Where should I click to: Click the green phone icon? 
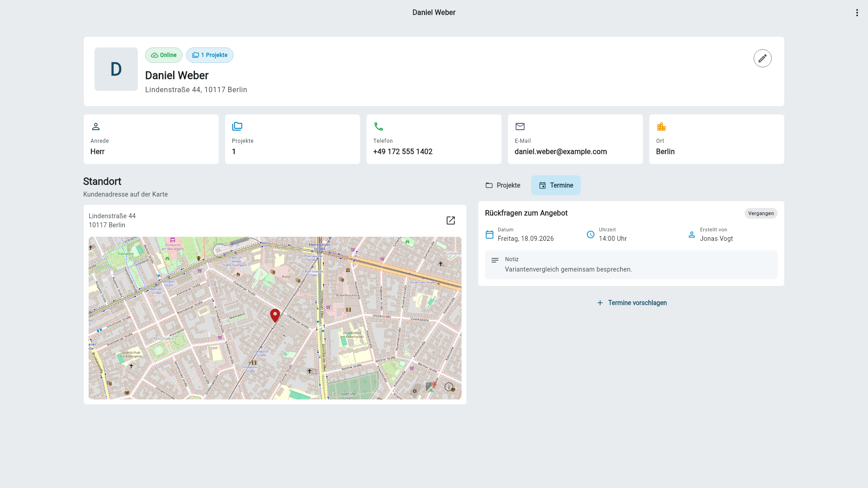pyautogui.click(x=378, y=127)
